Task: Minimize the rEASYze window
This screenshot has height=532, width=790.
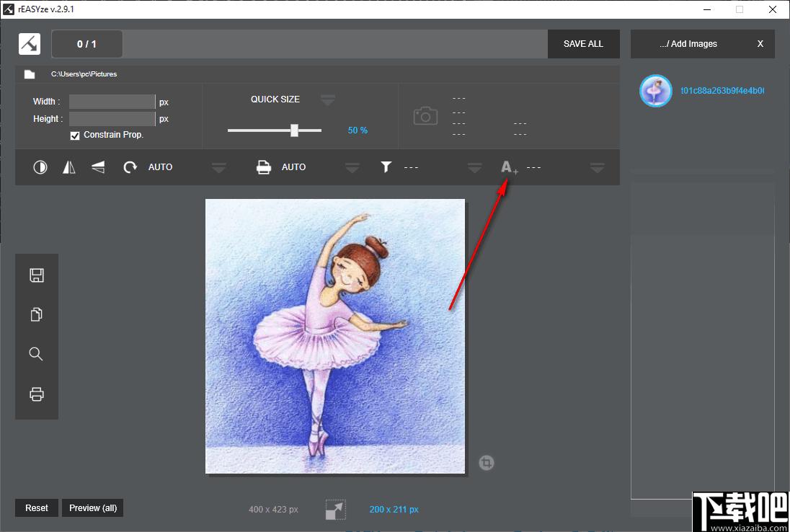Action: coord(707,9)
